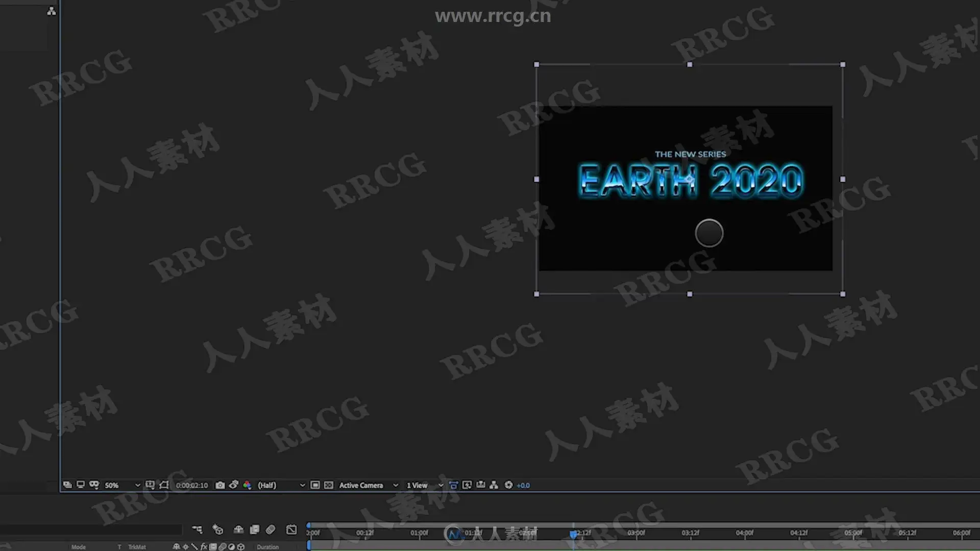Open Show Channel color management icon
Viewport: 980px width, 551px height.
[247, 485]
